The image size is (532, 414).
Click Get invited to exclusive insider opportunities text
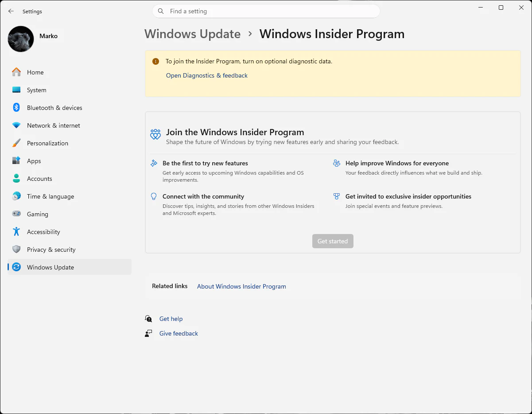click(x=408, y=196)
